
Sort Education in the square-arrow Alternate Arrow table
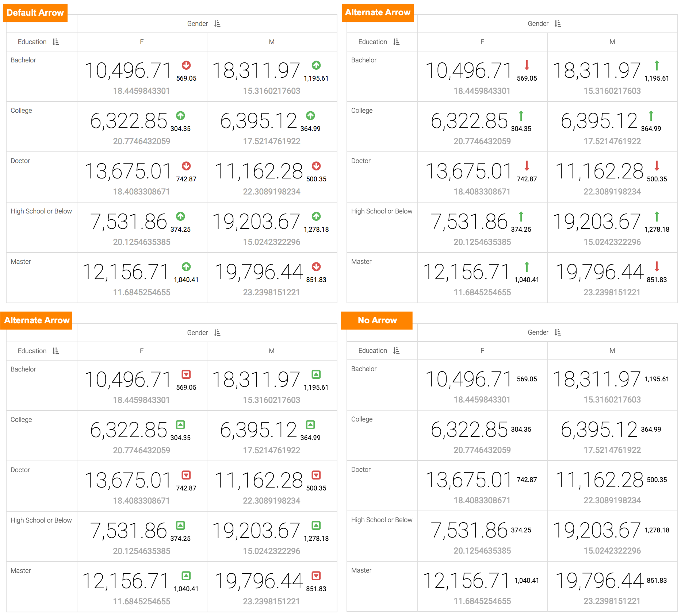[56, 351]
